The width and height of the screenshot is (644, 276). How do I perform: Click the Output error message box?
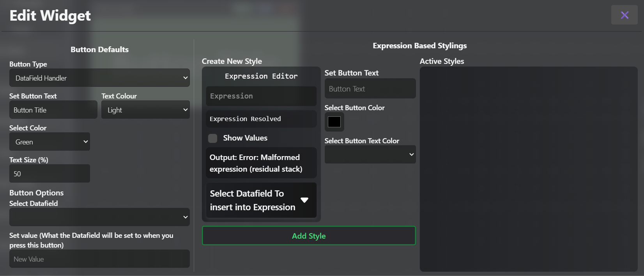pos(261,163)
